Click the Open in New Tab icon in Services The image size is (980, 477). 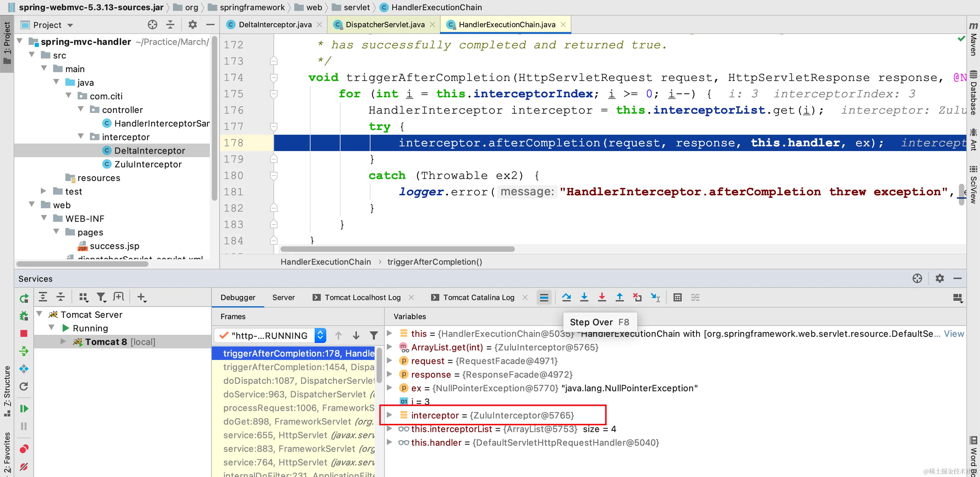119,297
